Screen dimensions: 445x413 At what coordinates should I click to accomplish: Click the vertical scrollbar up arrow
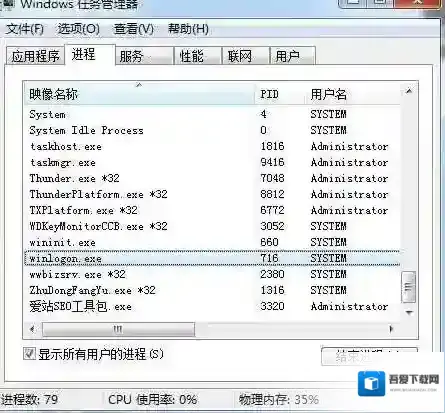pos(409,91)
